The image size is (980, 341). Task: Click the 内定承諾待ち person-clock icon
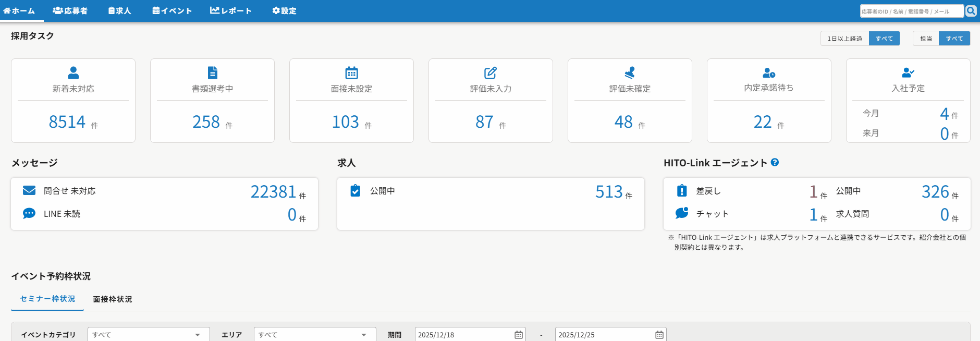click(769, 72)
